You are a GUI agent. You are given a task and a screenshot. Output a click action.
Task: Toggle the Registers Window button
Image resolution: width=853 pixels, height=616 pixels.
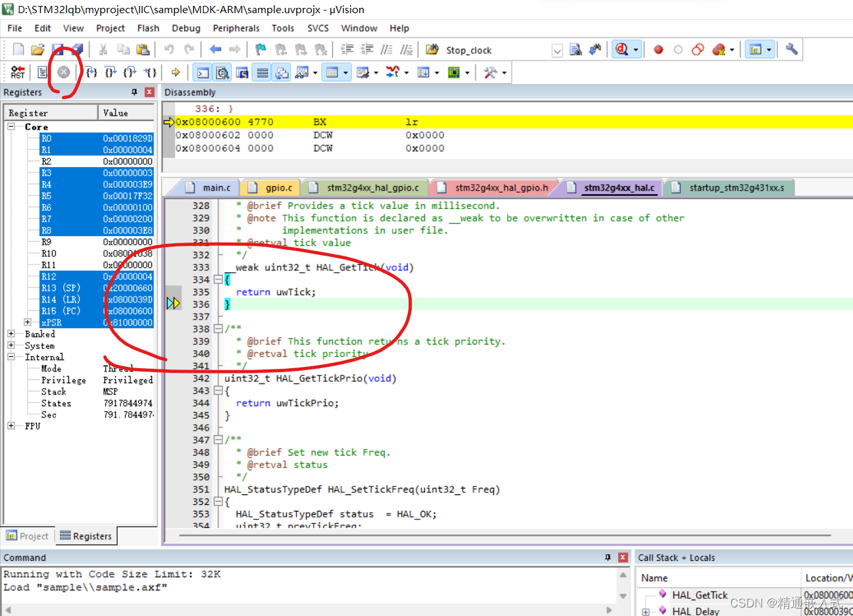[262, 72]
